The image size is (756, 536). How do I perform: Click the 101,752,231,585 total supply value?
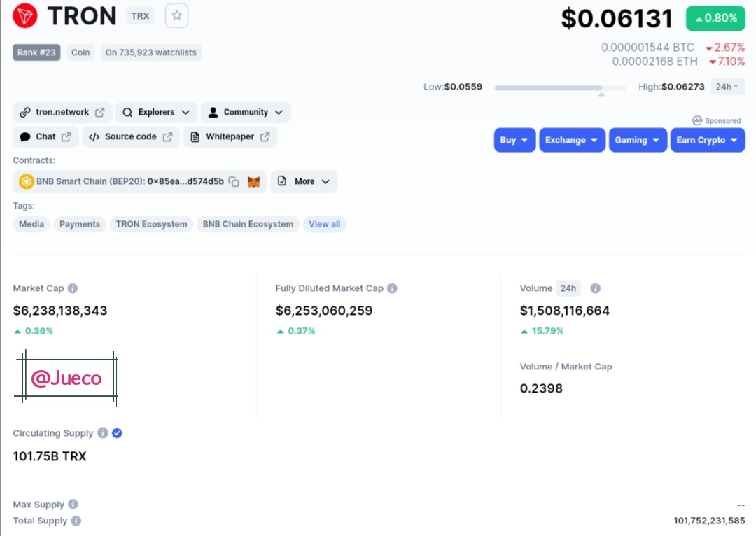click(709, 521)
